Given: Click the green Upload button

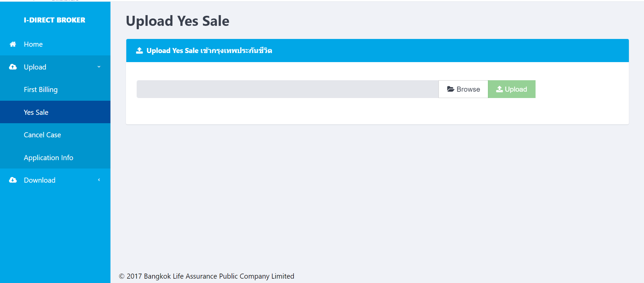Looking at the screenshot, I should (512, 89).
